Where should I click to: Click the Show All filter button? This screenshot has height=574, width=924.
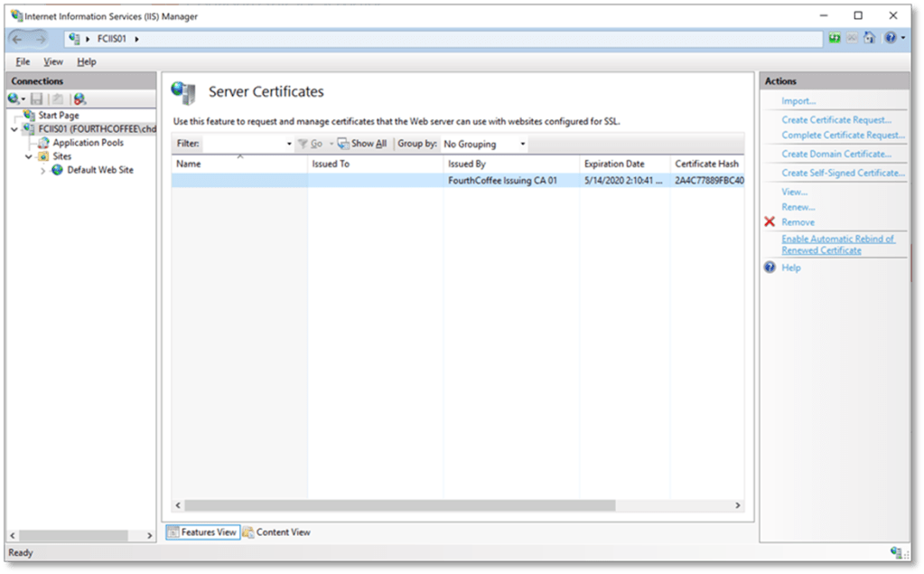pyautogui.click(x=362, y=144)
